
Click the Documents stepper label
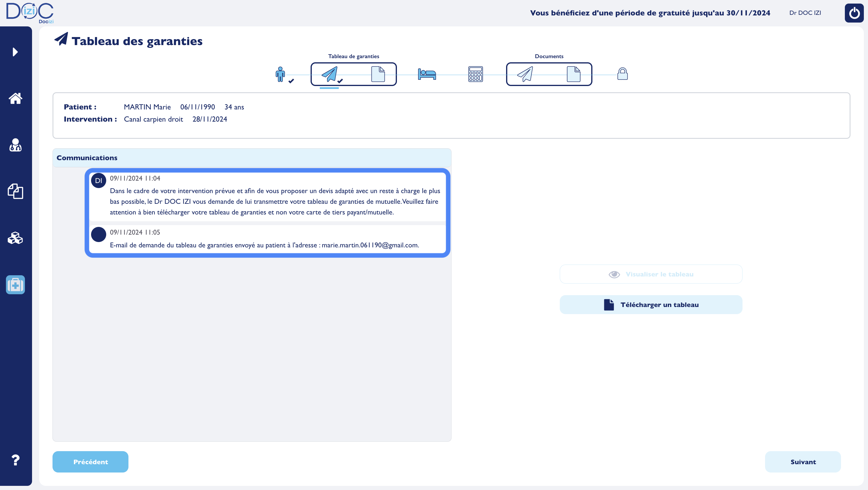point(549,56)
